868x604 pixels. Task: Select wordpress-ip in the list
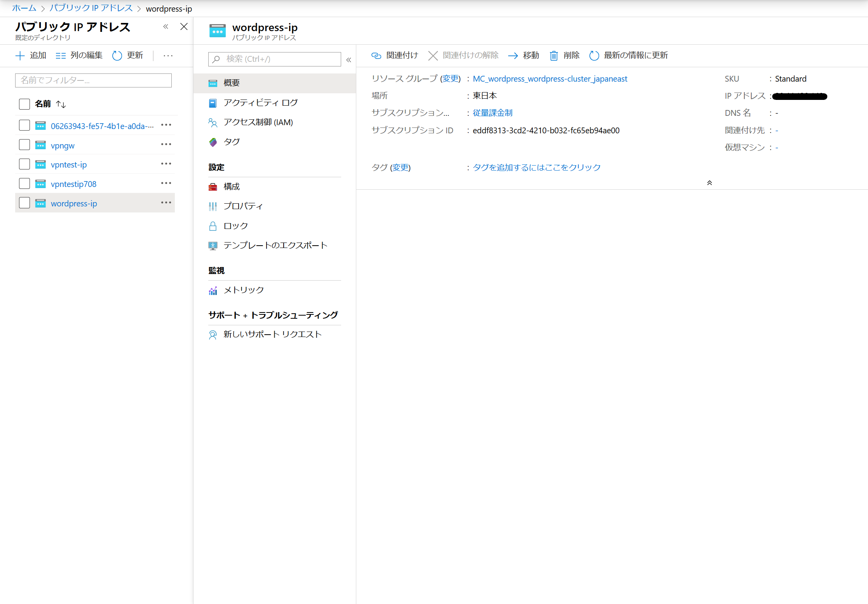tap(74, 204)
